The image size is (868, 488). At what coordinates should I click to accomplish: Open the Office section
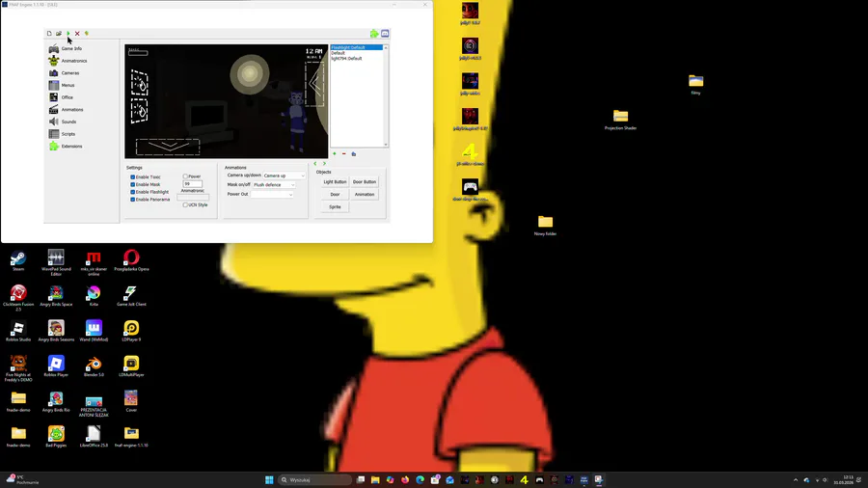[61, 97]
